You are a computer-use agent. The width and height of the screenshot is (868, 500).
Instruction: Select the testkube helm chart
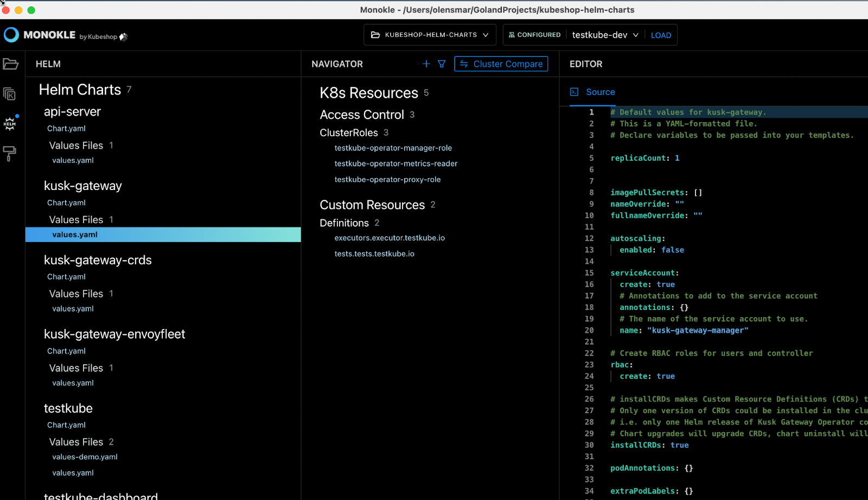click(x=68, y=409)
